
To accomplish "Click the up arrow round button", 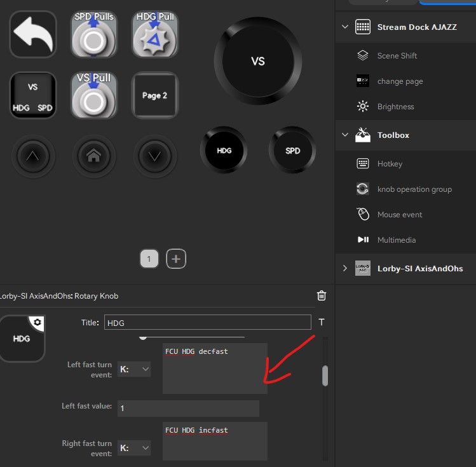I will 33,156.
